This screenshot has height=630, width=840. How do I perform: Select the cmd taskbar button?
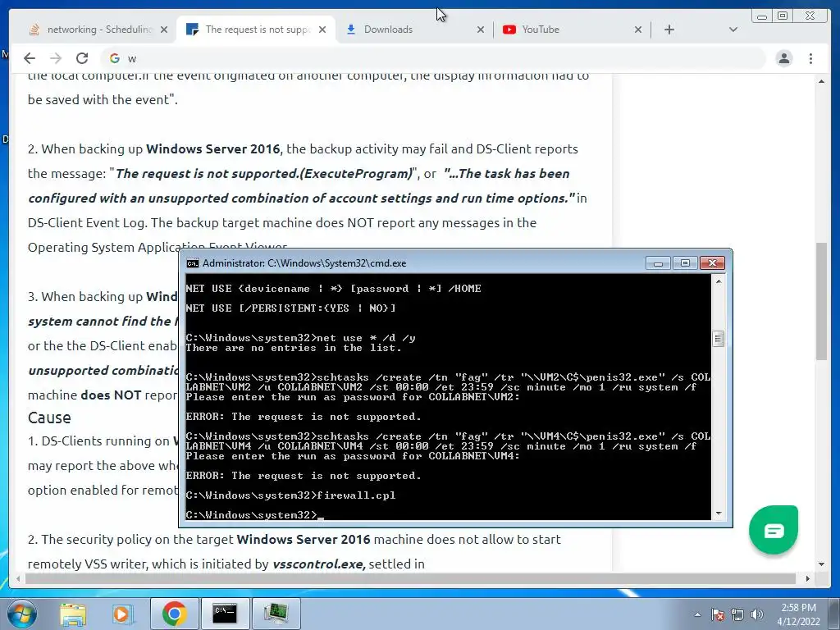coord(225,614)
